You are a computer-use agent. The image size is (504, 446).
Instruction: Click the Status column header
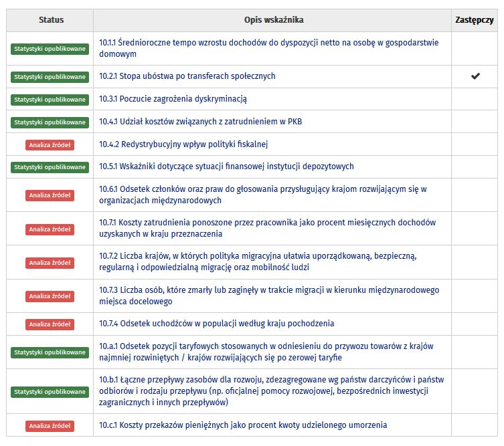pyautogui.click(x=51, y=20)
